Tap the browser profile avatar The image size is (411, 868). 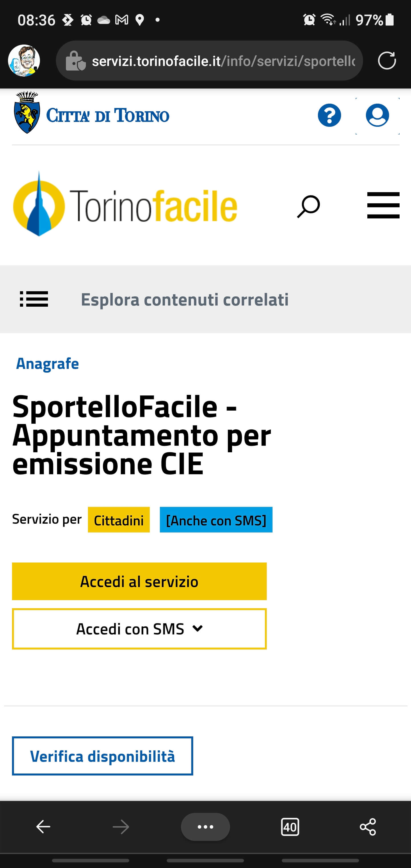(x=24, y=61)
